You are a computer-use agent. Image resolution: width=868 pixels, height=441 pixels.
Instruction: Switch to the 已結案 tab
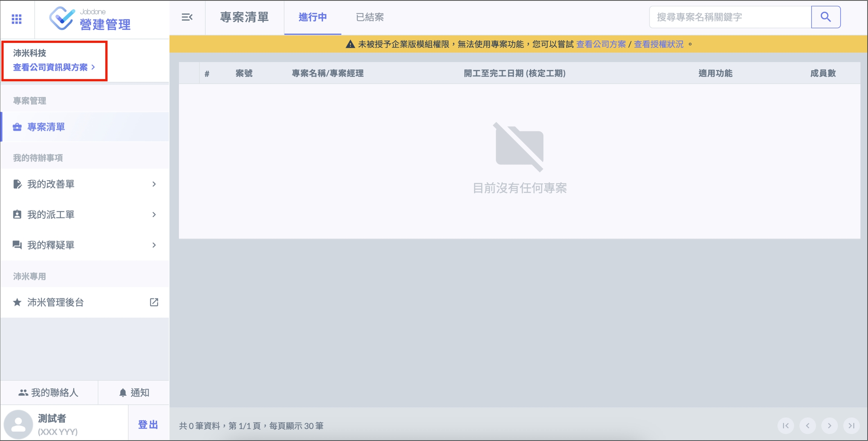coord(370,17)
